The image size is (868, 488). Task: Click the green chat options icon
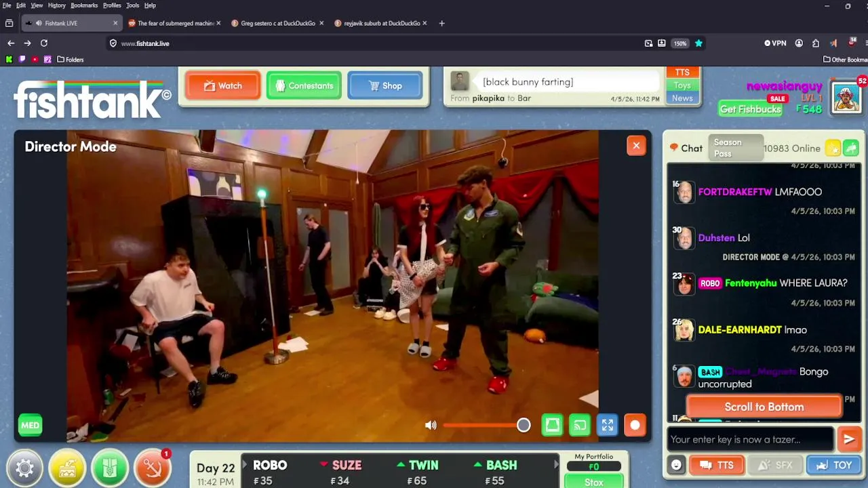pyautogui.click(x=851, y=148)
